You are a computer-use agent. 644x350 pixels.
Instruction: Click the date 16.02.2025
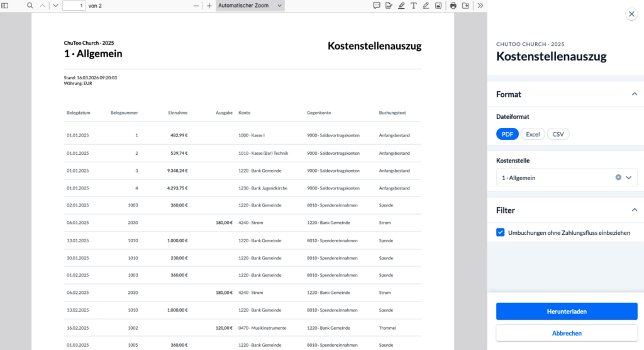coord(77,328)
